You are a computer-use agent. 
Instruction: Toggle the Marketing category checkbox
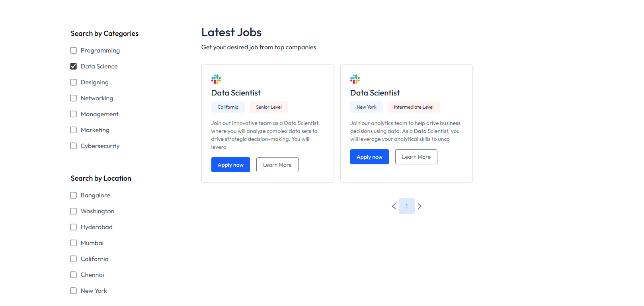click(x=74, y=130)
